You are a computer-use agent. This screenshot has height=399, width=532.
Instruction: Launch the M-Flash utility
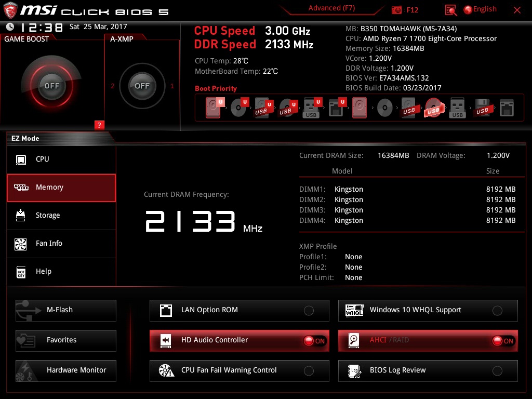[66, 311]
